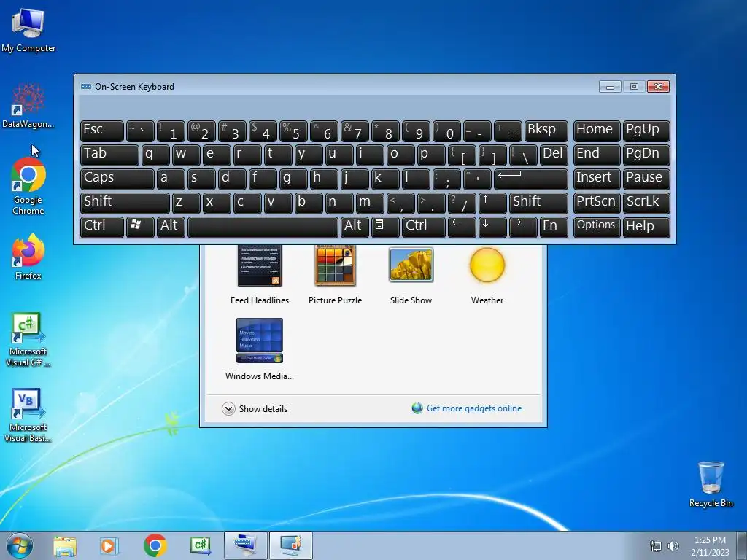Switch to the On-Screen Keyboard taskbar button
Viewport: 747px width, 560px height.
pos(246,545)
